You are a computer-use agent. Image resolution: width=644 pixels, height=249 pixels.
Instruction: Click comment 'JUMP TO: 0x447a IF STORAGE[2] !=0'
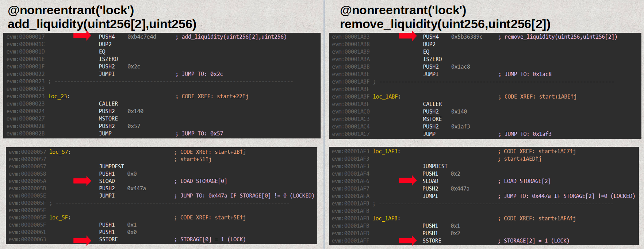point(556,196)
